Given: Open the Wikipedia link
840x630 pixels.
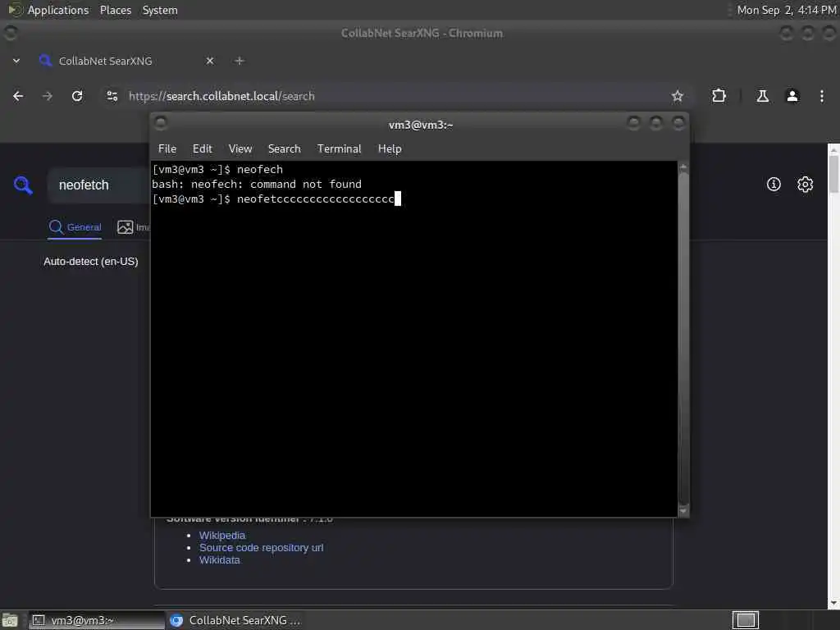Looking at the screenshot, I should coord(222,535).
